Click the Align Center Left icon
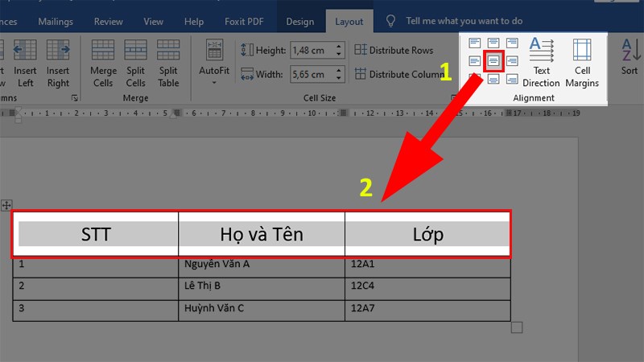 tap(474, 61)
